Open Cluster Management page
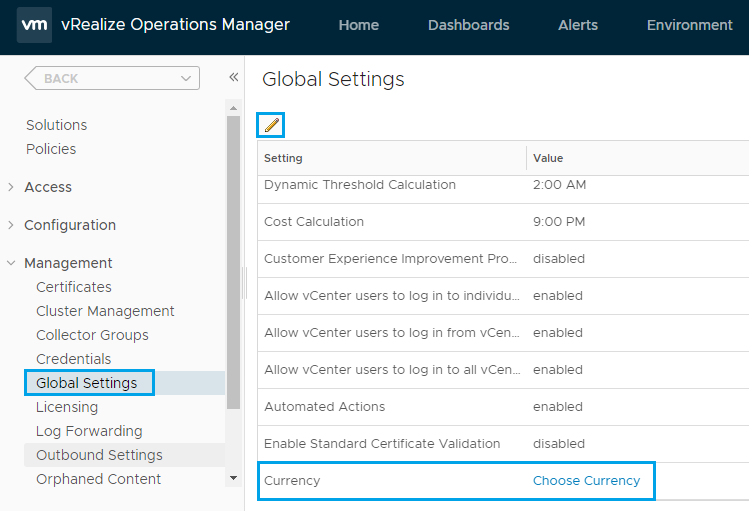This screenshot has width=750, height=512. [x=105, y=311]
